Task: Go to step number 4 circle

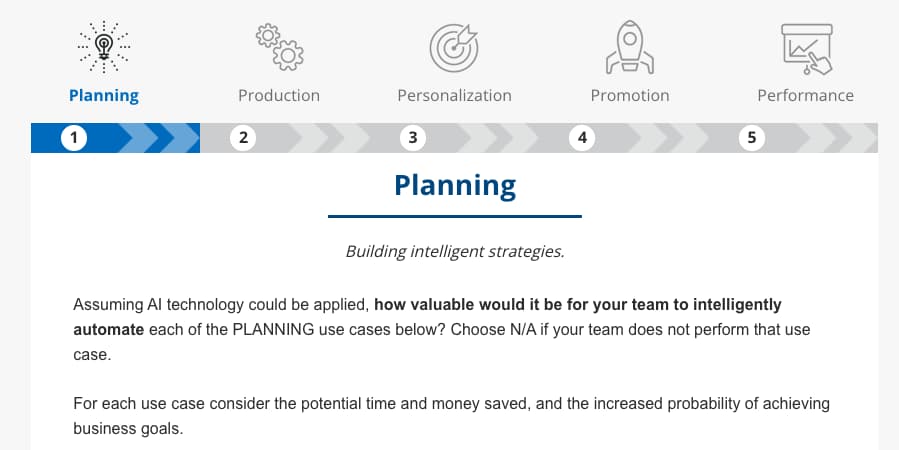Action: pyautogui.click(x=582, y=138)
